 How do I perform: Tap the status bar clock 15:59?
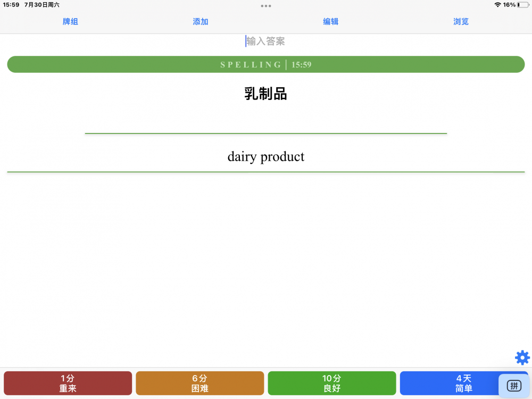point(11,5)
